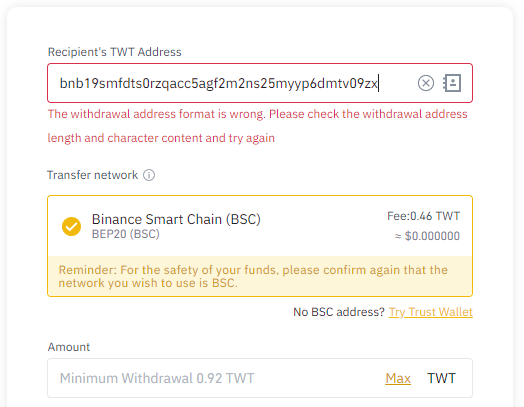Click the Amount label

[x=69, y=347]
